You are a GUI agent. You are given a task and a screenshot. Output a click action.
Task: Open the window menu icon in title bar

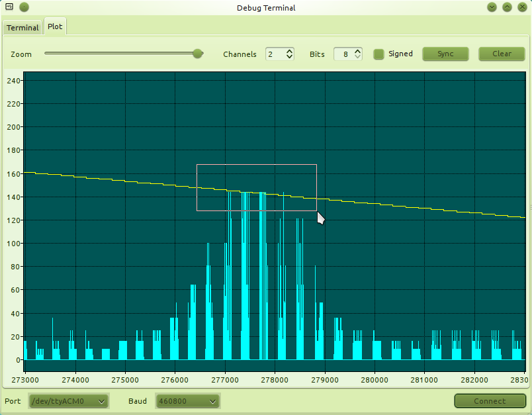(x=9, y=7)
